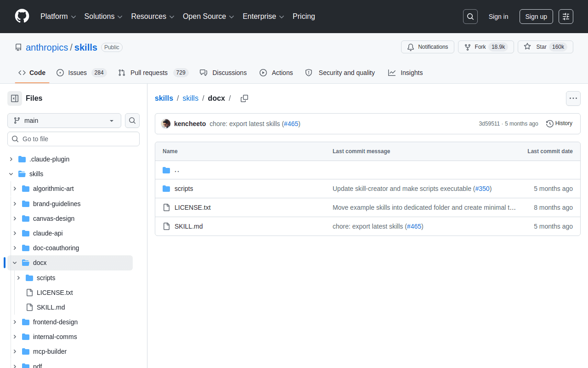Image resolution: width=588 pixels, height=368 pixels.
Task: Click the Sign up button
Action: pos(536,17)
